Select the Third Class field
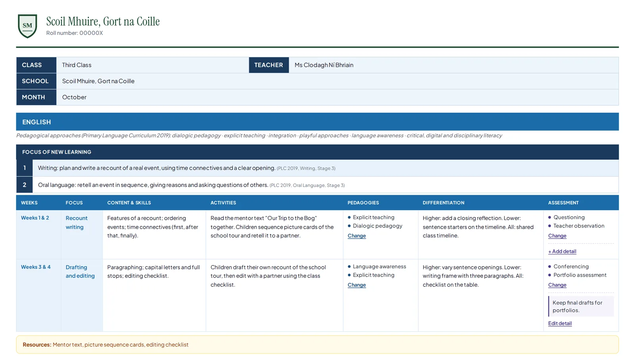The width and height of the screenshot is (635, 364). 152,65
